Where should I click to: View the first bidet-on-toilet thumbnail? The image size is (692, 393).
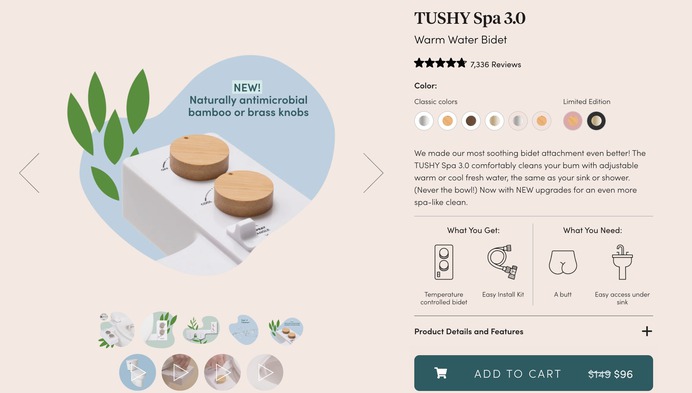click(x=116, y=330)
